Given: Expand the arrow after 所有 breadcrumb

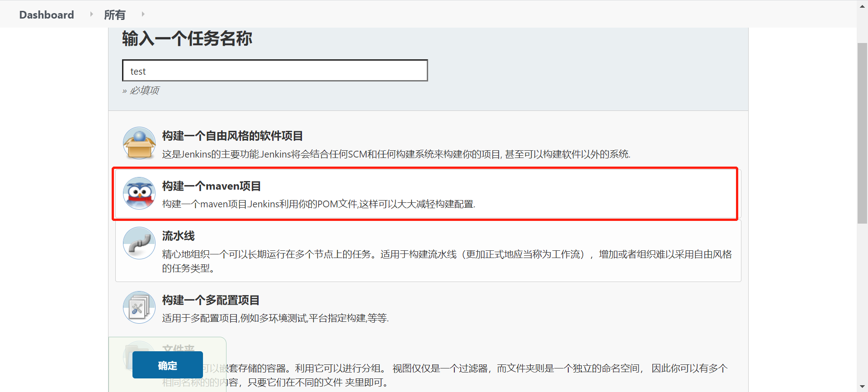Looking at the screenshot, I should click(x=143, y=14).
